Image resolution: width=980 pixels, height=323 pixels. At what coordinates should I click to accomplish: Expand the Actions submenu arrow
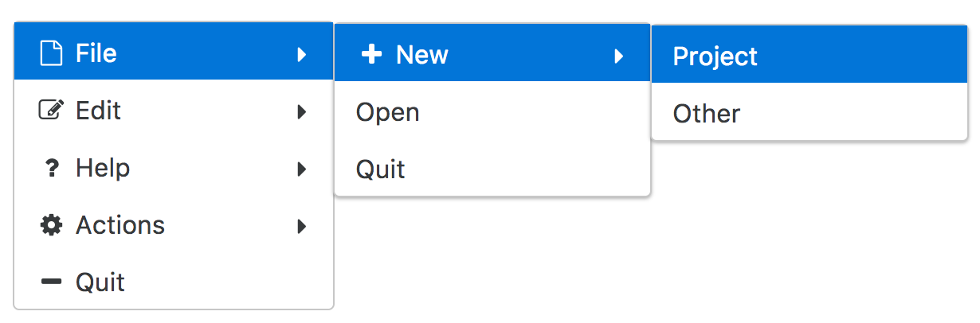[302, 226]
